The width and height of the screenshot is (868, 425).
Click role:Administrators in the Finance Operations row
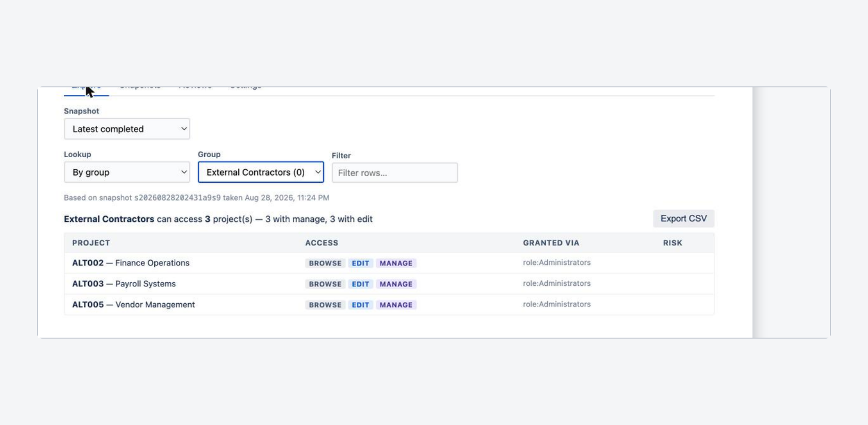(x=557, y=263)
